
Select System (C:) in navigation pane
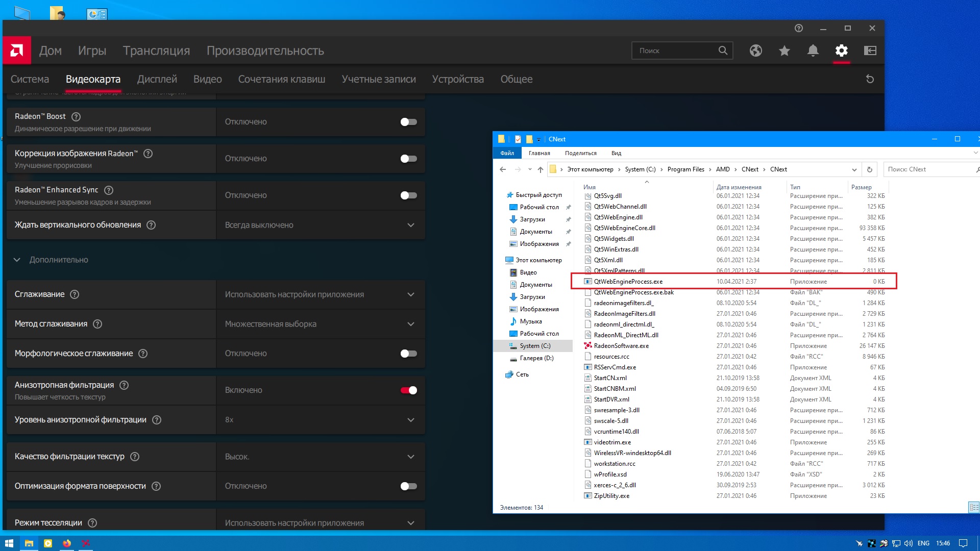coord(535,346)
